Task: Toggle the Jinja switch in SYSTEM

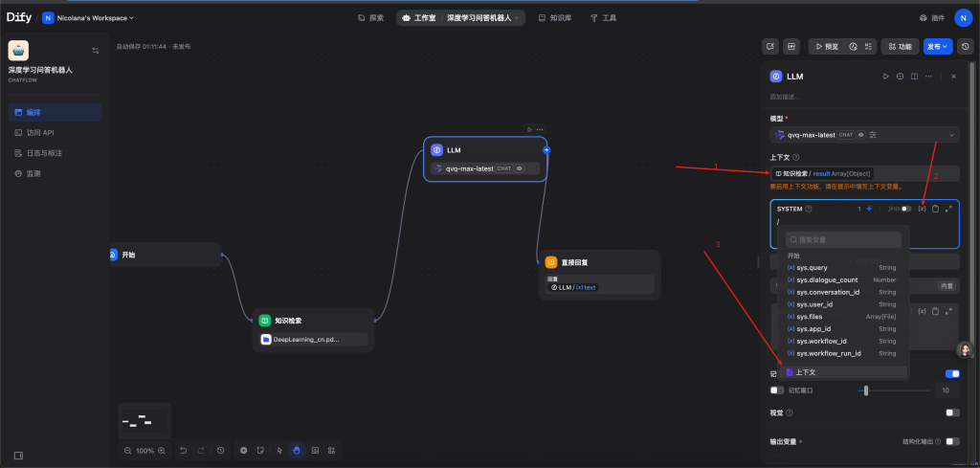Action: [905, 209]
